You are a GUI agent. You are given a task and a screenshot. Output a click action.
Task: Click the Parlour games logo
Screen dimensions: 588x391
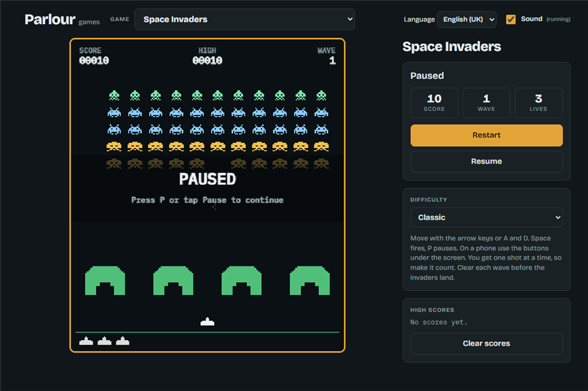62,20
